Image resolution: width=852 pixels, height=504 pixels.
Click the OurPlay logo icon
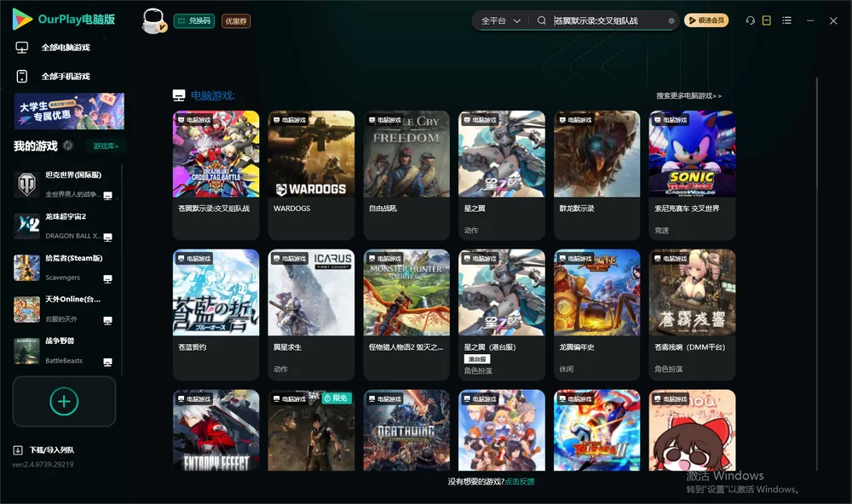[x=22, y=19]
